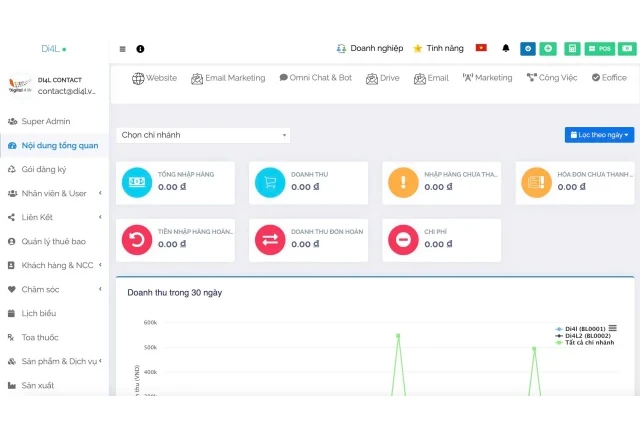Click Toa thuốc Rx icon

click(x=11, y=337)
